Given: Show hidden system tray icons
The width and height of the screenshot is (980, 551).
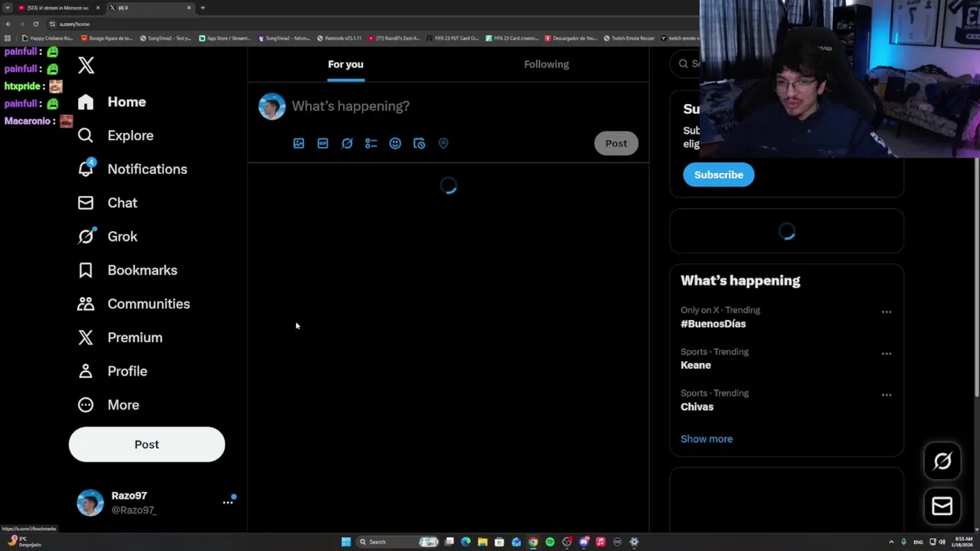Looking at the screenshot, I should (x=891, y=542).
